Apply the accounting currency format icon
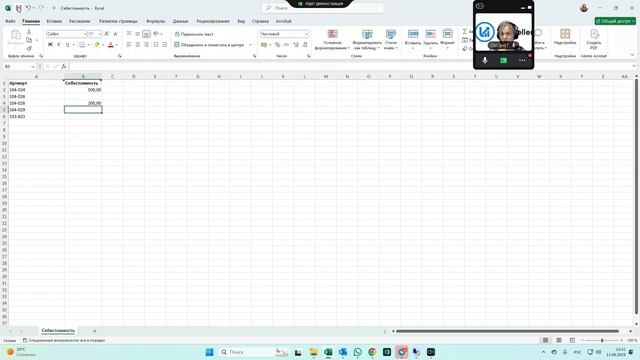The height and width of the screenshot is (360, 640). coord(264,45)
